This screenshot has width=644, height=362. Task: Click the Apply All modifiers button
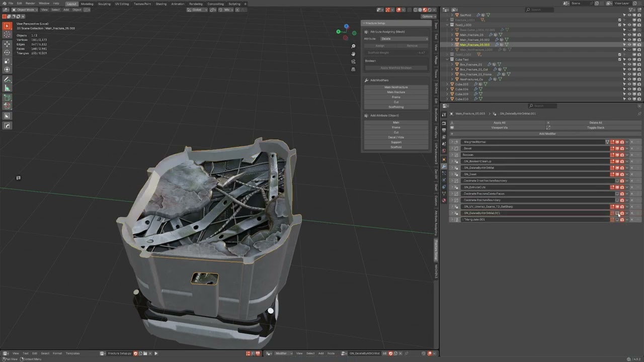(499, 123)
